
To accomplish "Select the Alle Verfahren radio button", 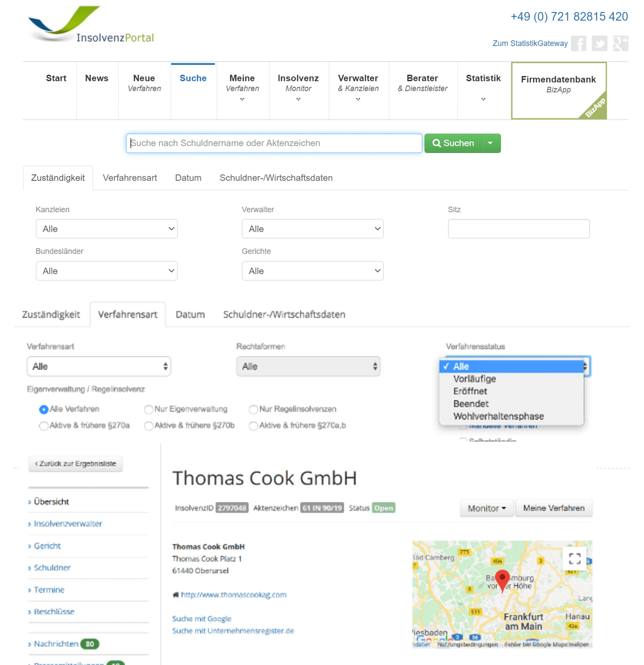I will coord(43,409).
